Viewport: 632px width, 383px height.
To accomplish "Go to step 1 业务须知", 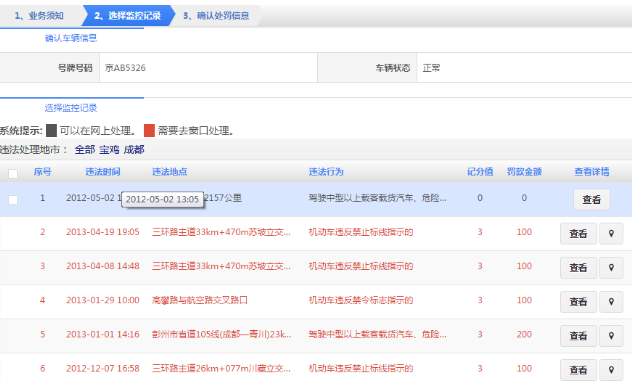I will (39, 16).
